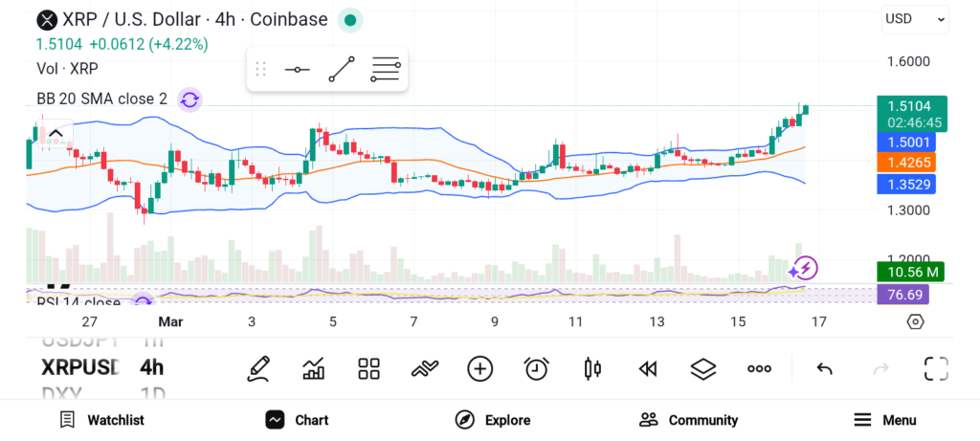The image size is (980, 441).
Task: Change chart type with the candlestick icon
Action: point(591,368)
